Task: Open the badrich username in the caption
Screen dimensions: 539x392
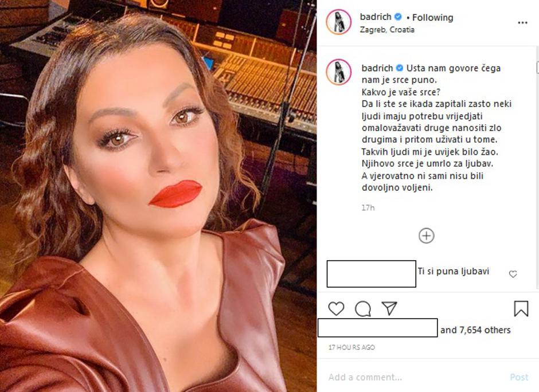Action: [377, 68]
